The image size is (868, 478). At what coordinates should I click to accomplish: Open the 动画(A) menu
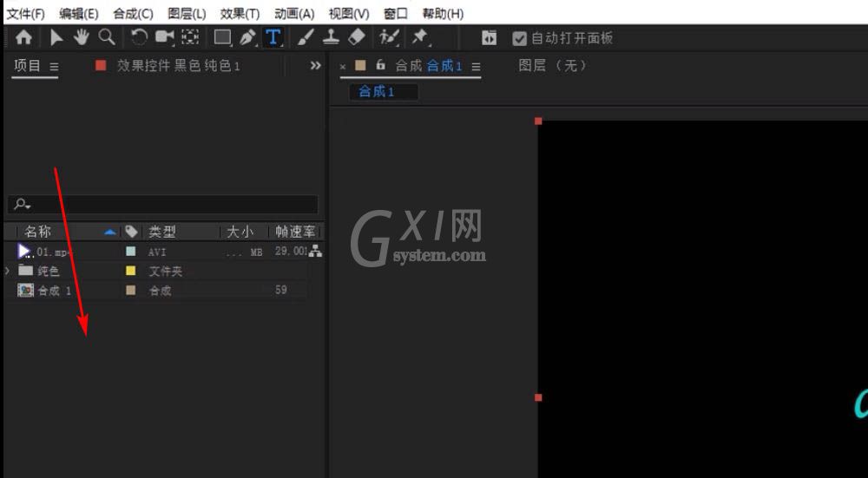[x=294, y=13]
